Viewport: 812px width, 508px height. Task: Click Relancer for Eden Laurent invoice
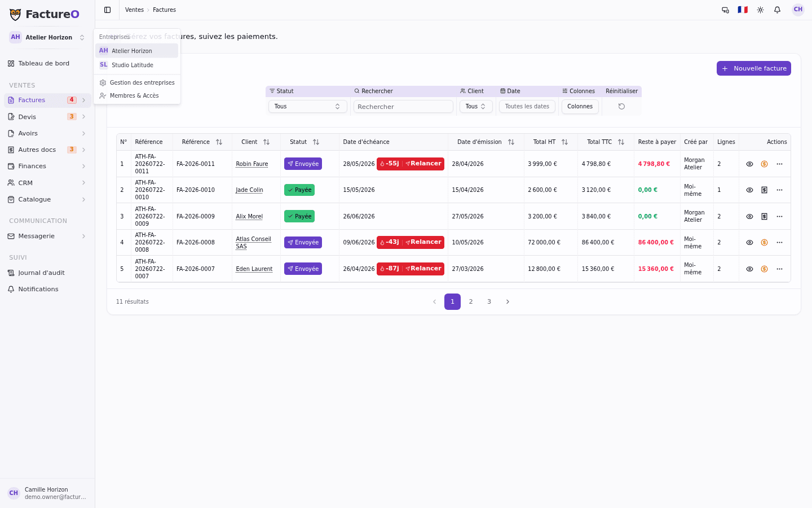point(423,269)
